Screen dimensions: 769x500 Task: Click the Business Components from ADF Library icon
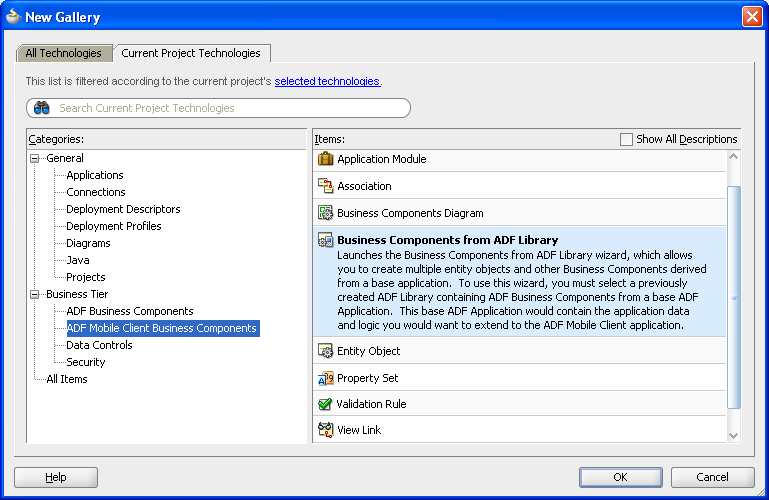point(325,240)
